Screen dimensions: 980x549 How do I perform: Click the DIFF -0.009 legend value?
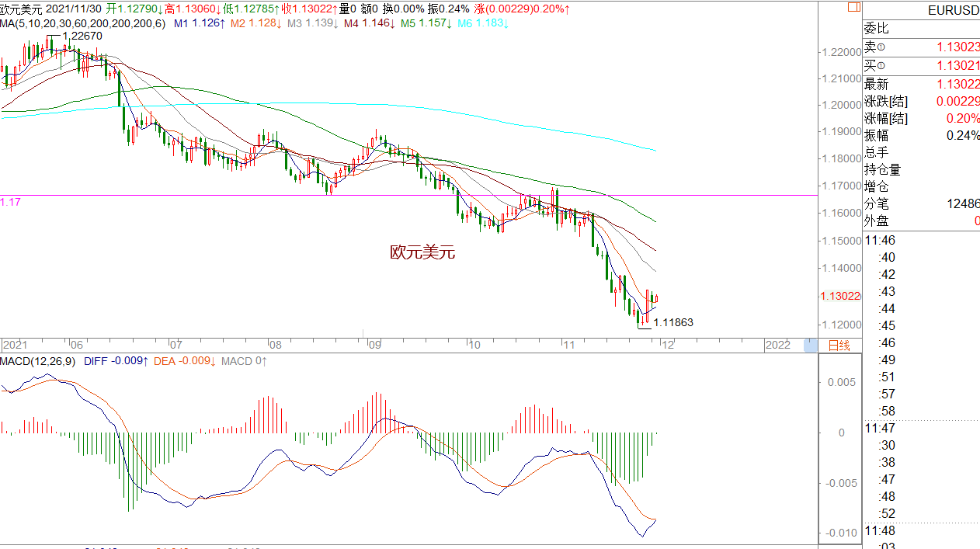click(x=116, y=362)
